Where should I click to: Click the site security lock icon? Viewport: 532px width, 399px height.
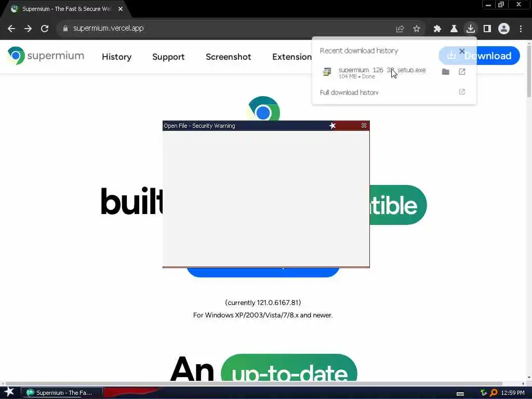click(65, 29)
